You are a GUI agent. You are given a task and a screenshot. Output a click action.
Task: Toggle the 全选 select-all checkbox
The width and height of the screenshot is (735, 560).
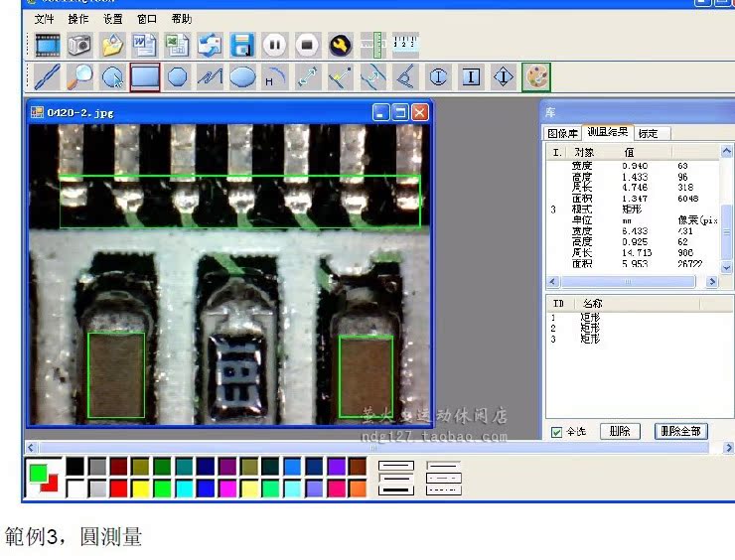pyautogui.click(x=556, y=432)
